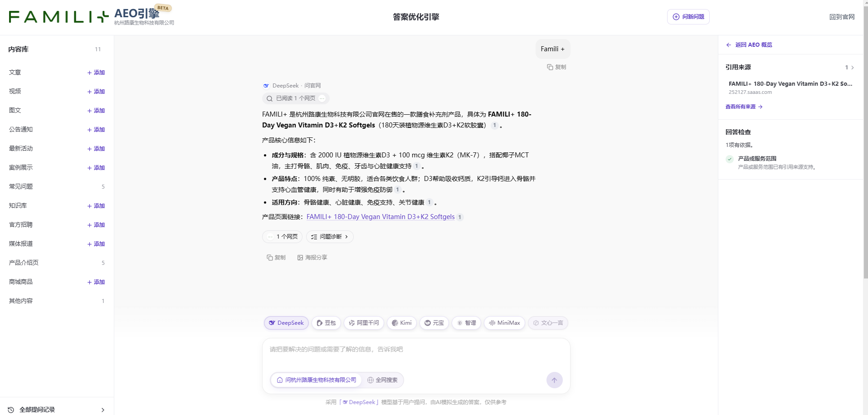Select the 智谱 model chip
This screenshot has width=868, height=415.
466,323
